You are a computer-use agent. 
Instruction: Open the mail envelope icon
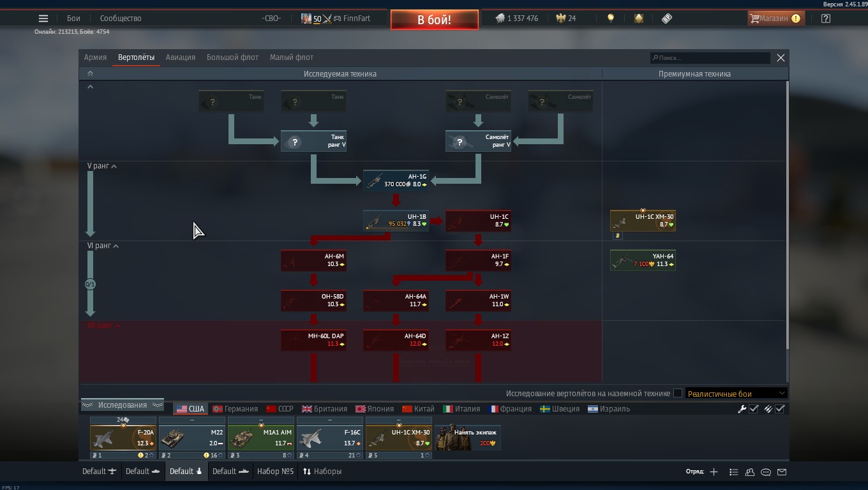tap(782, 472)
